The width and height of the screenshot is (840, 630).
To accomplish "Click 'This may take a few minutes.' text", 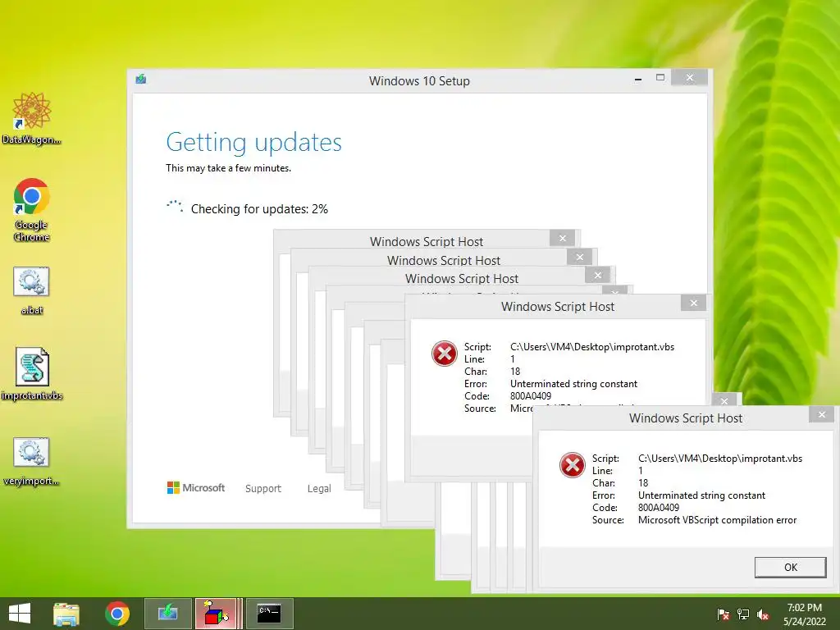I will [x=228, y=168].
